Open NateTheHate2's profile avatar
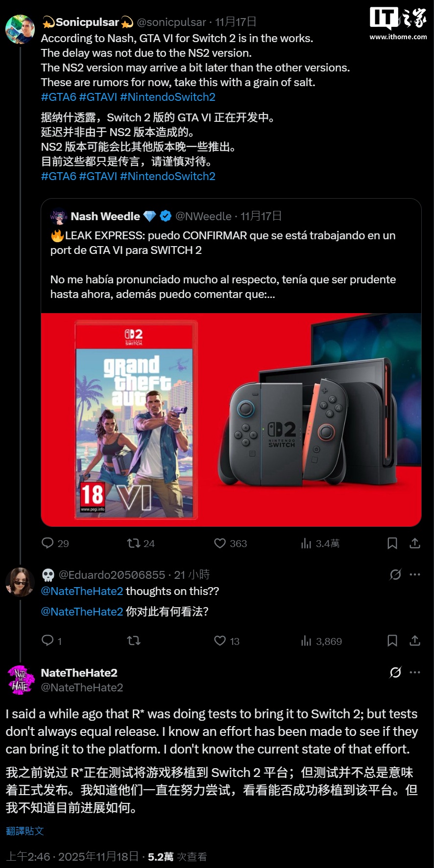 pos(20,680)
